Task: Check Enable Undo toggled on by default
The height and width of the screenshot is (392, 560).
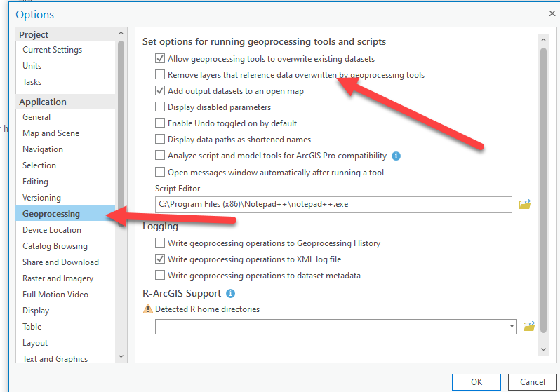Action: [160, 123]
